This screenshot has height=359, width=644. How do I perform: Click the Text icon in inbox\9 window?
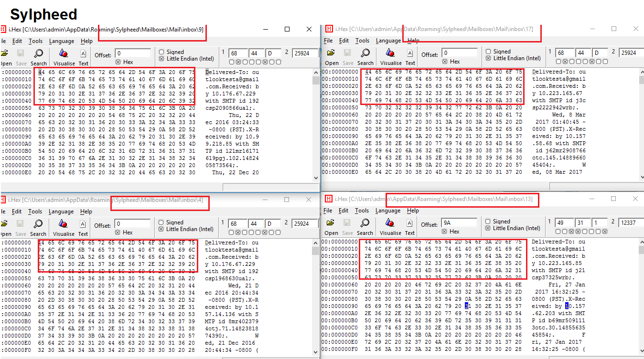[x=83, y=53]
